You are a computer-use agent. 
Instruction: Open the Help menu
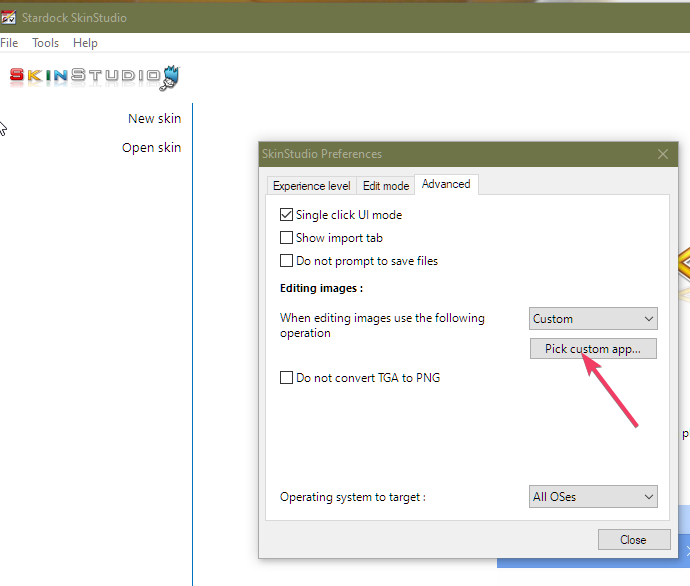coord(85,43)
